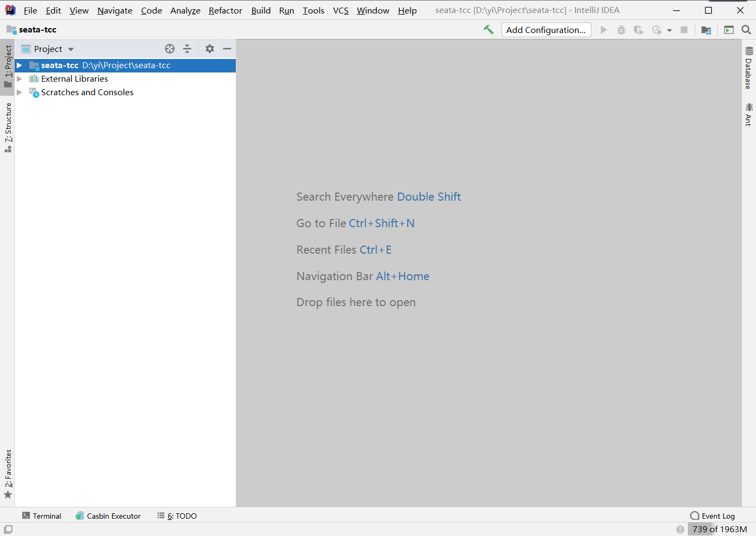Select seata-tcc root folder row

tap(125, 65)
